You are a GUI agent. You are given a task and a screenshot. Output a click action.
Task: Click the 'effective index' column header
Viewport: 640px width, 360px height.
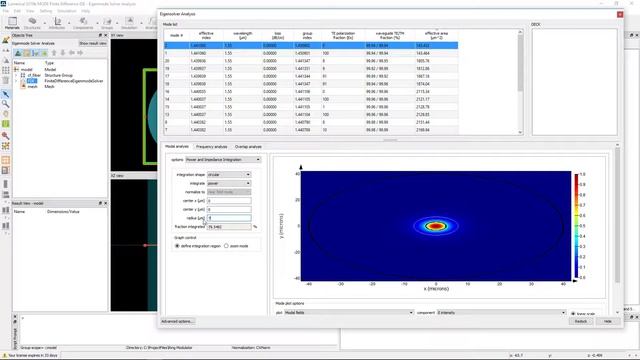(206, 36)
